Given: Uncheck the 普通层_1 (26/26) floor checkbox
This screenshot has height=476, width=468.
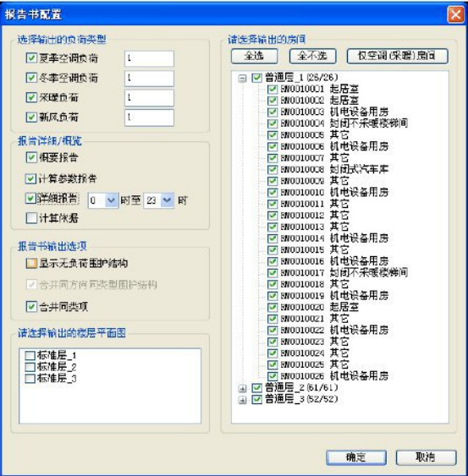Looking at the screenshot, I should pyautogui.click(x=256, y=78).
